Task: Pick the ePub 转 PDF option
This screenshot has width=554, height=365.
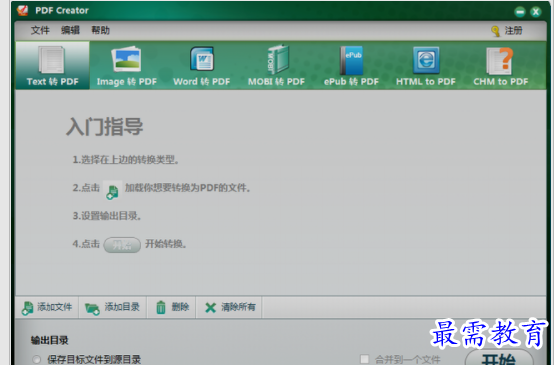Action: point(351,65)
